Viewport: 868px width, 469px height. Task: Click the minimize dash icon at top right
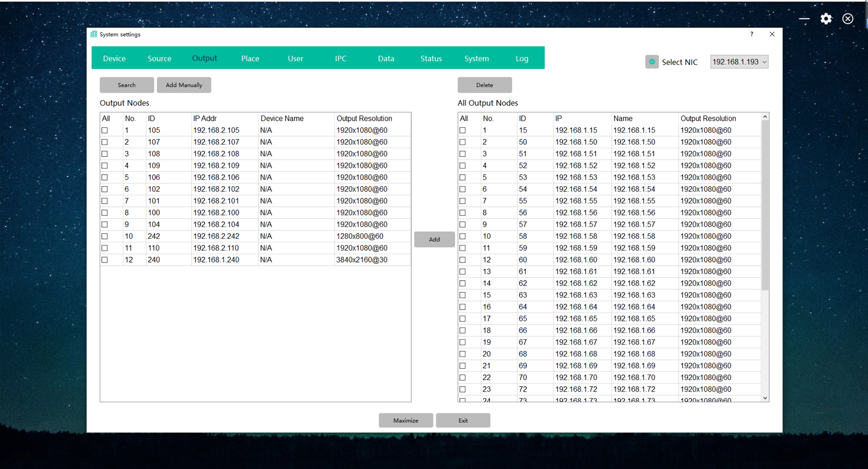coord(804,19)
